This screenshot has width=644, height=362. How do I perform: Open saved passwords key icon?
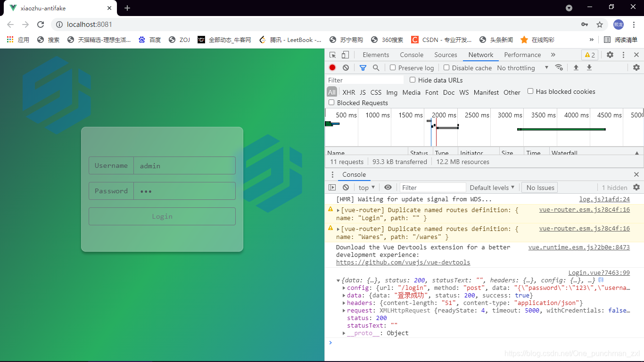point(585,25)
